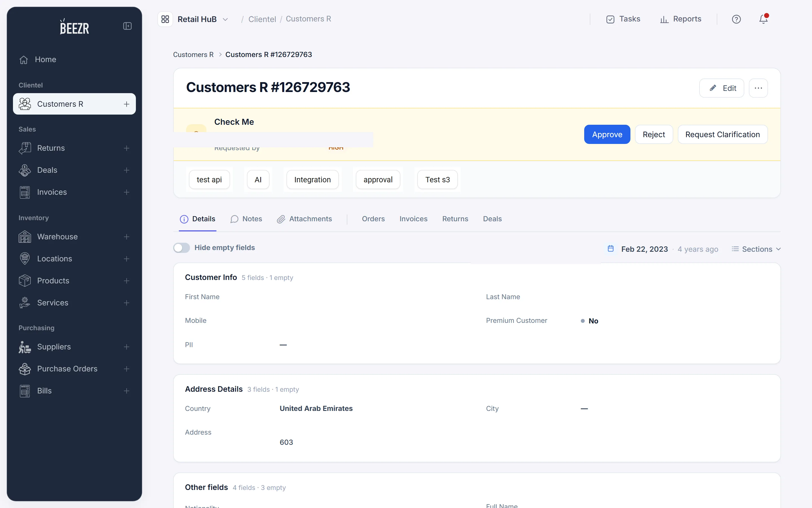Open Tasks in the top bar
The width and height of the screenshot is (812, 508).
coord(623,19)
